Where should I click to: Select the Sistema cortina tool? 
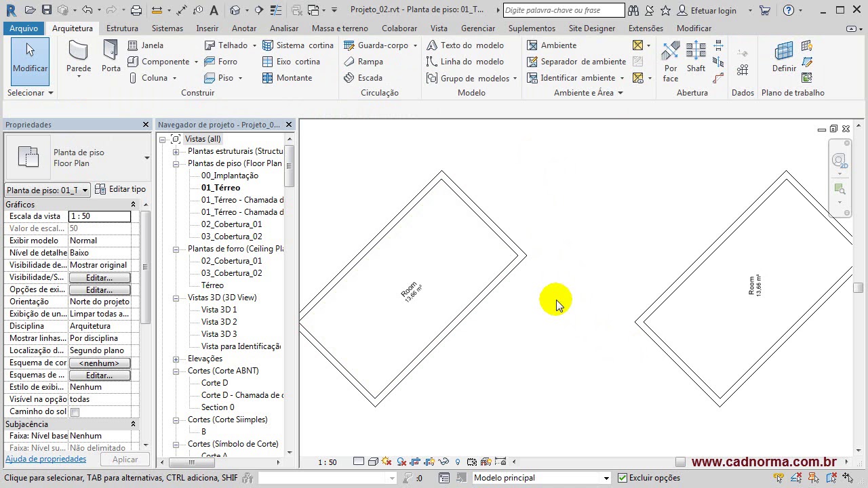pos(298,45)
